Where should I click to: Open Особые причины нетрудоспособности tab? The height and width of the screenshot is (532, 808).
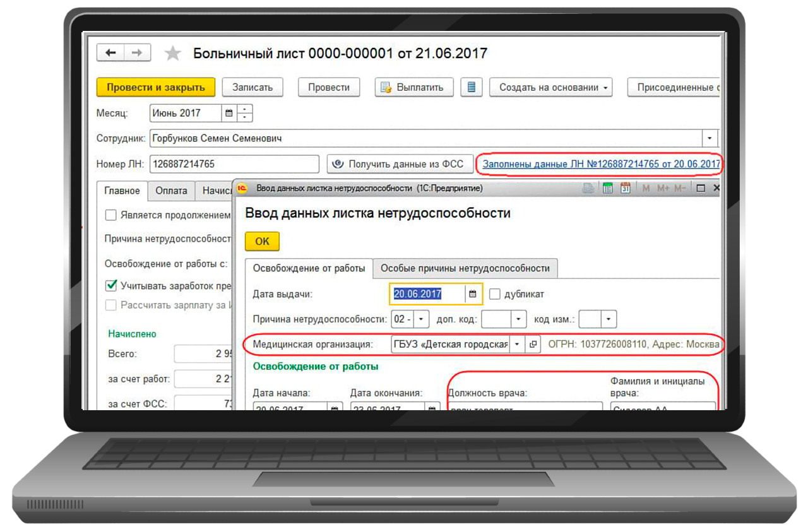click(x=465, y=268)
